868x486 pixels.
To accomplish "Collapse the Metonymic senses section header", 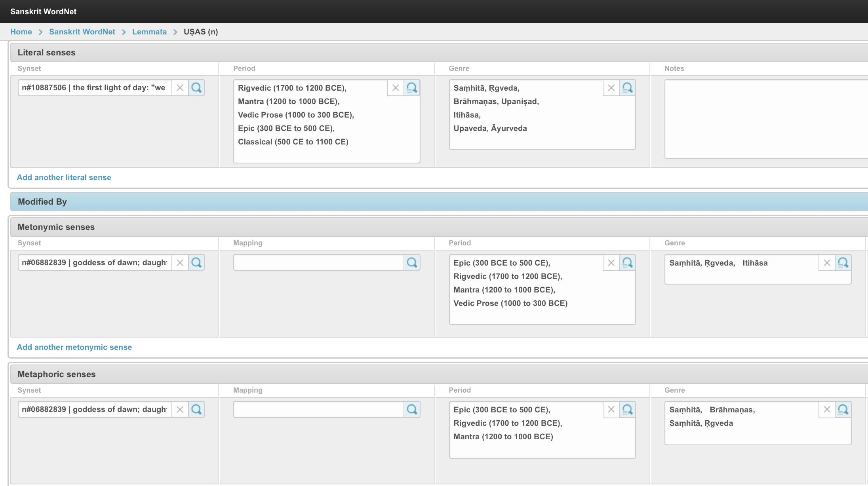I will 439,227.
